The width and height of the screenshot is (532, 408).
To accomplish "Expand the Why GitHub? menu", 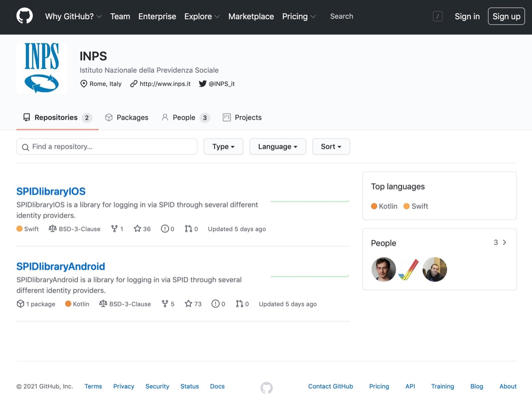I will pos(73,16).
